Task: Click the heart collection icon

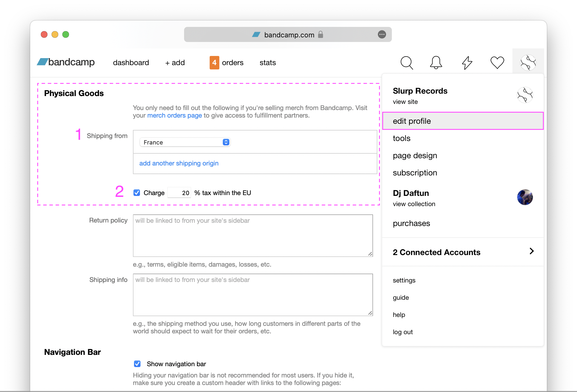Action: point(497,63)
